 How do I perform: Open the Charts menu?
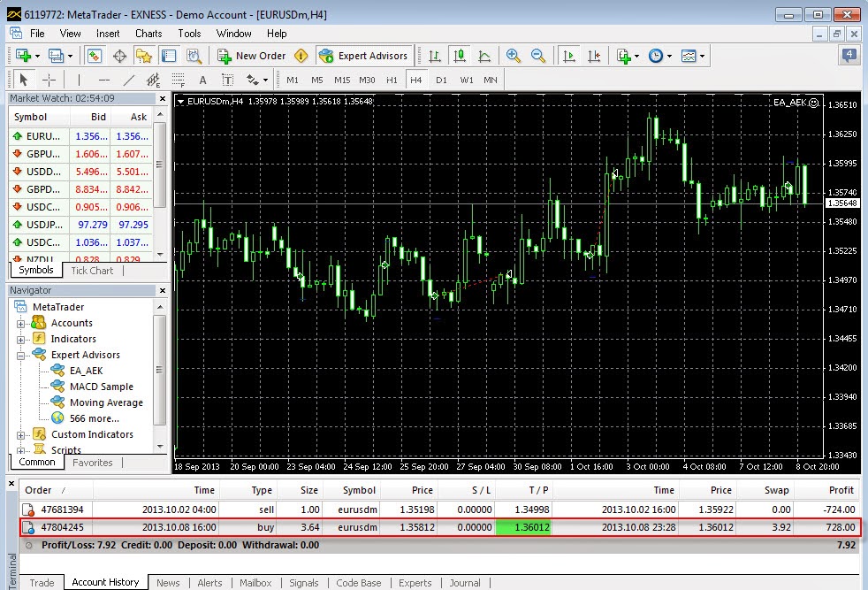tap(148, 34)
